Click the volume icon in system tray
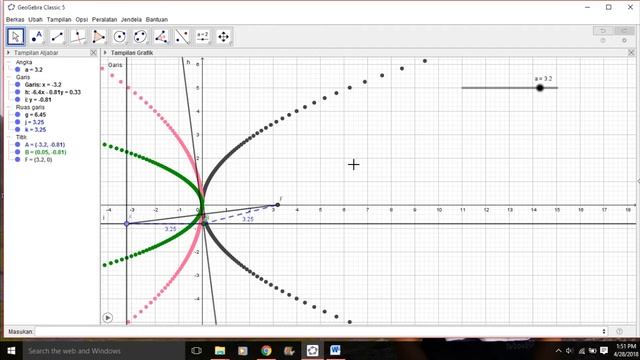 tap(569, 351)
